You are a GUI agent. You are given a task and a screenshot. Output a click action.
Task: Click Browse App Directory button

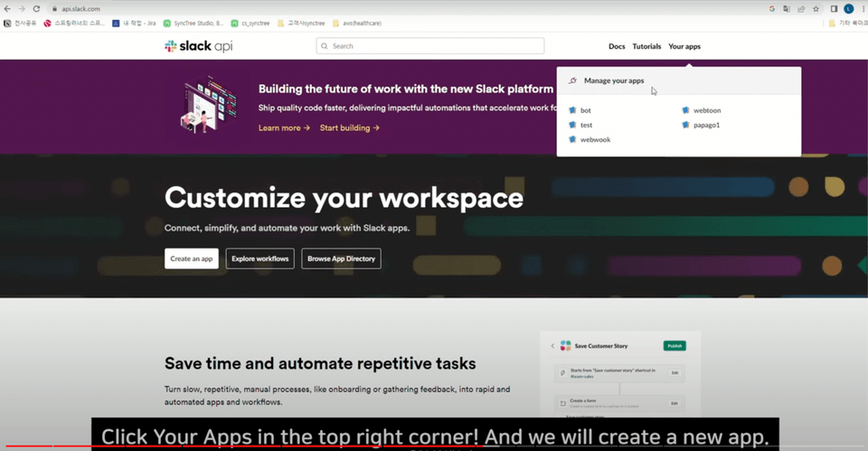341,258
